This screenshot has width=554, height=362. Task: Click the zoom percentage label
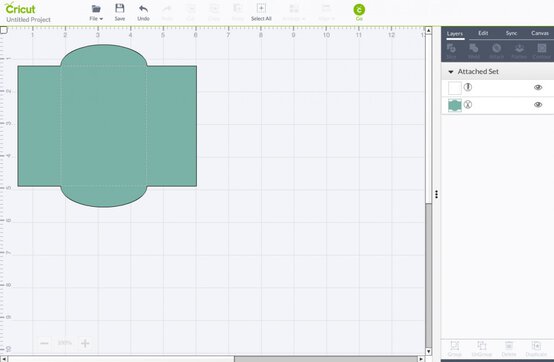pyautogui.click(x=65, y=343)
